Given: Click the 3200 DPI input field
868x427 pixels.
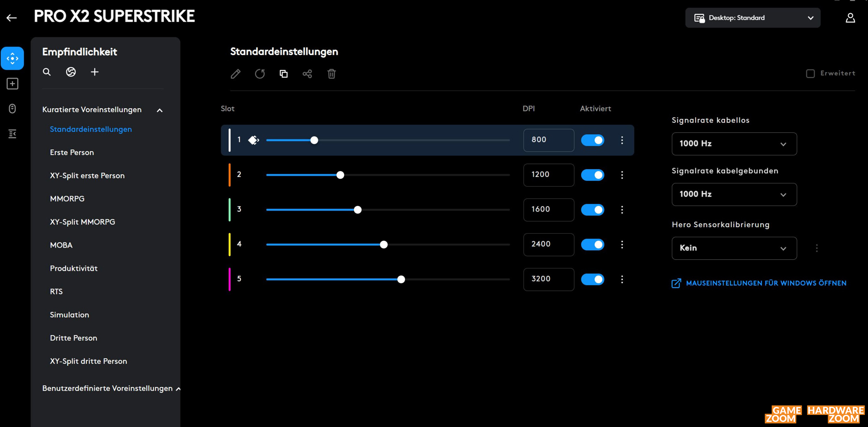Looking at the screenshot, I should (549, 279).
